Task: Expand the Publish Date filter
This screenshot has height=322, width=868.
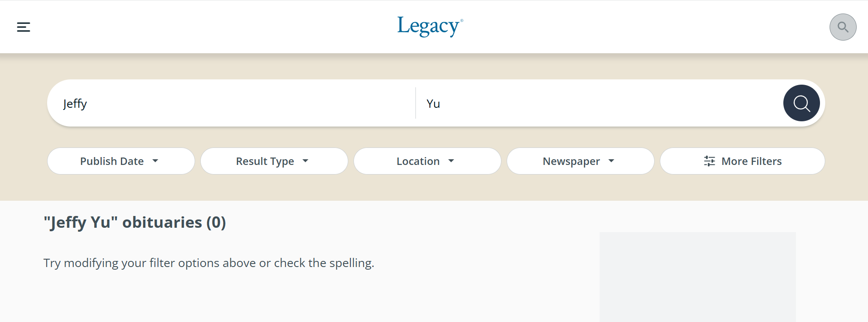Action: pos(112,161)
